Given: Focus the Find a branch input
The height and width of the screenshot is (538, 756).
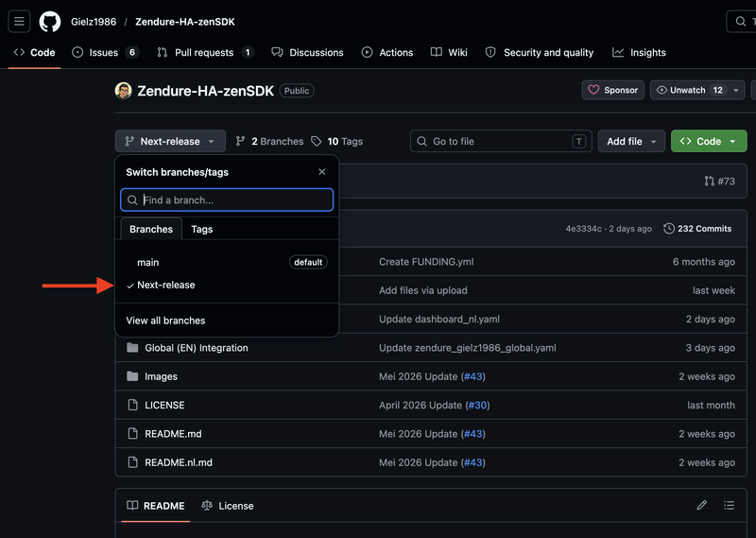Looking at the screenshot, I should click(x=227, y=200).
